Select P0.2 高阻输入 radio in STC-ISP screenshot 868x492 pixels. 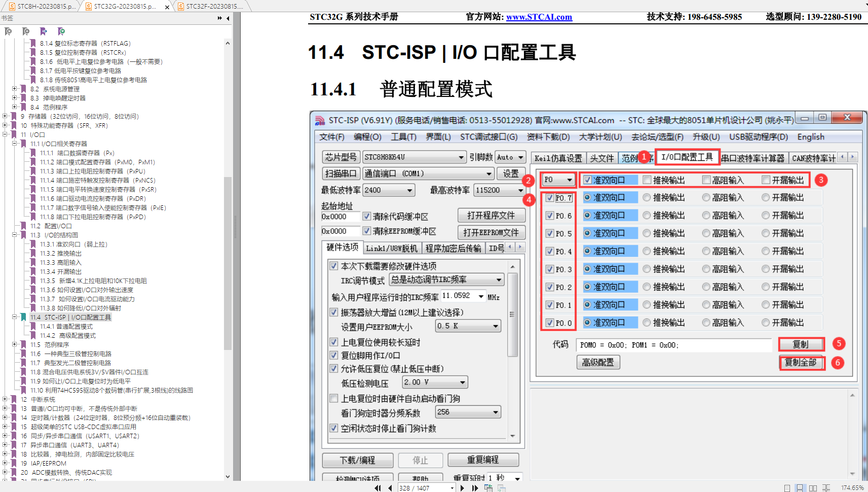pyautogui.click(x=706, y=287)
